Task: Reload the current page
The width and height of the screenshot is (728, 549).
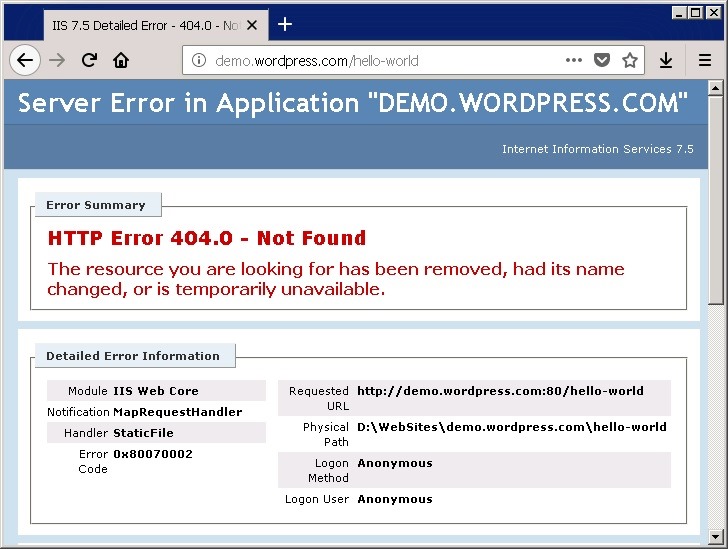Action: click(x=89, y=60)
